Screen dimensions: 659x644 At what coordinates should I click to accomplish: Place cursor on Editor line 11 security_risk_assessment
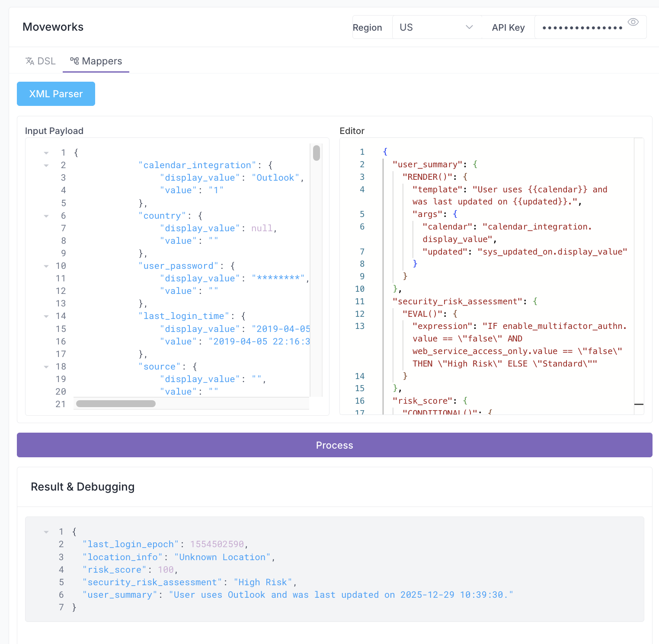point(459,301)
